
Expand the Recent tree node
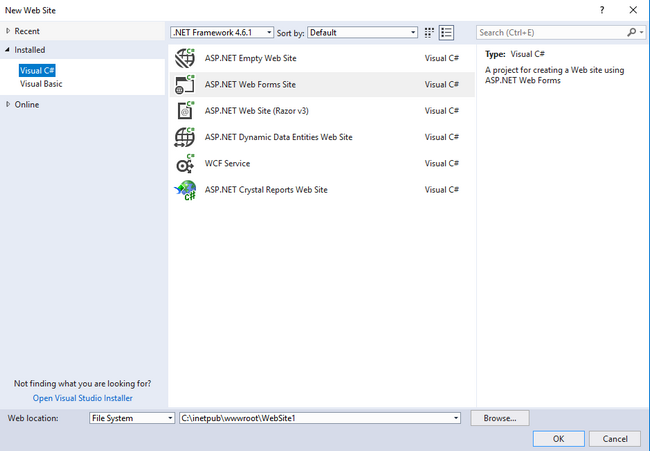8,32
